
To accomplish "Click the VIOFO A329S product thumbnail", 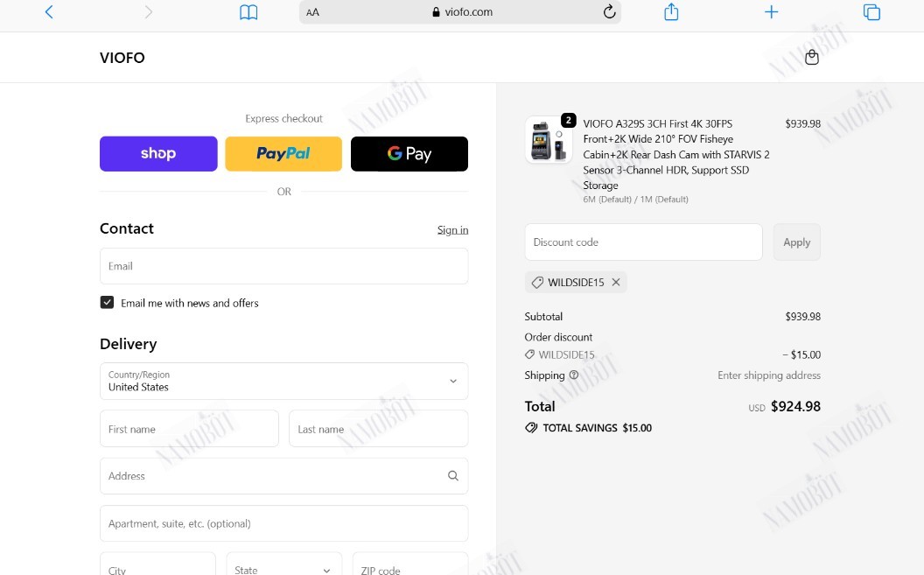I will [x=549, y=140].
